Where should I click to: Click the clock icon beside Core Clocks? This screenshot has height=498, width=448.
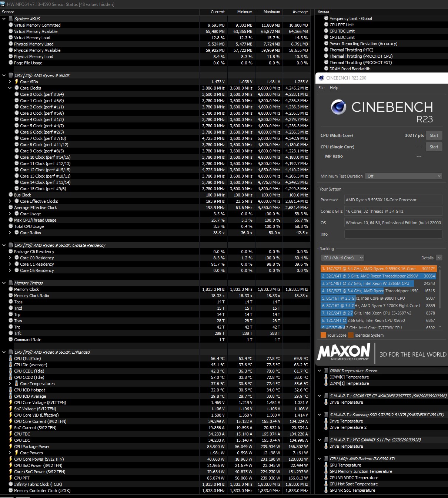coord(17,88)
